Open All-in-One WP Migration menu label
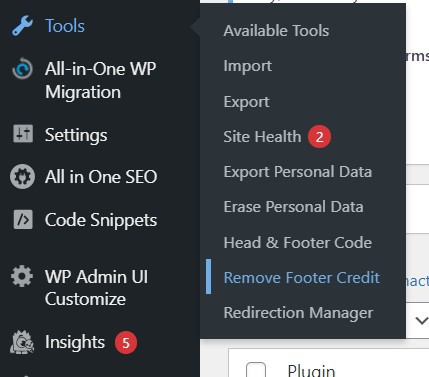Image resolution: width=429 pixels, height=377 pixels. pos(100,80)
